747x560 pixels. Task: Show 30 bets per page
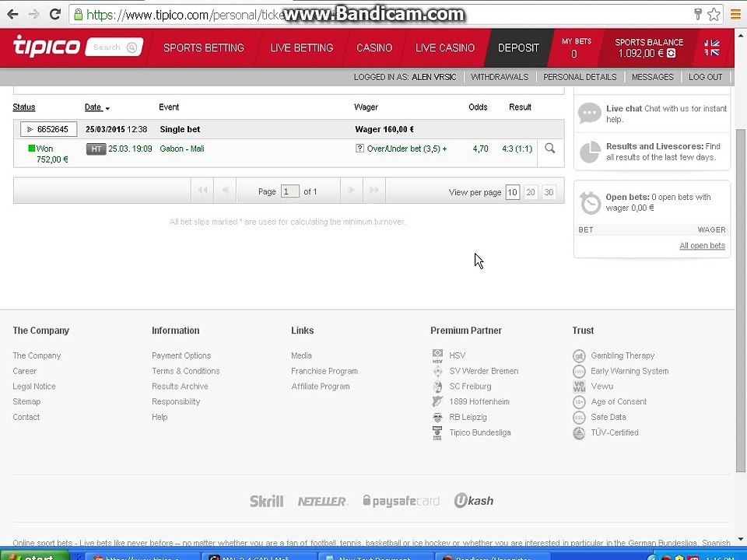549,192
